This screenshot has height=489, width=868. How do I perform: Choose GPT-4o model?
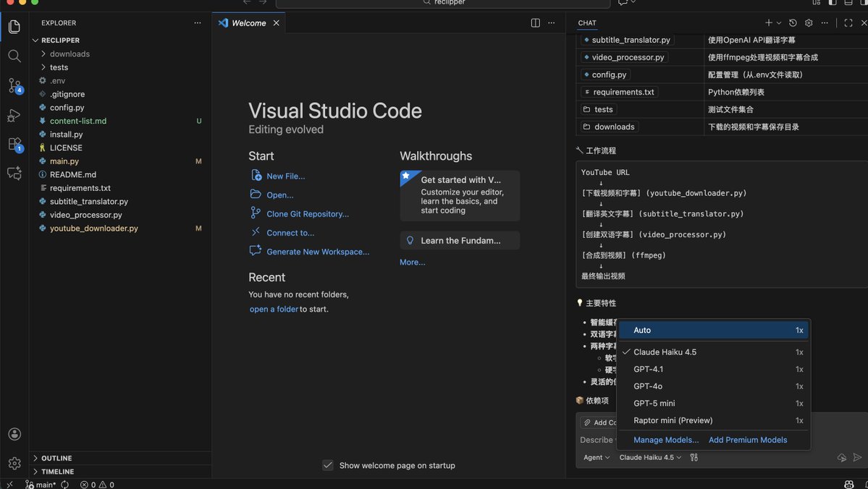point(714,386)
